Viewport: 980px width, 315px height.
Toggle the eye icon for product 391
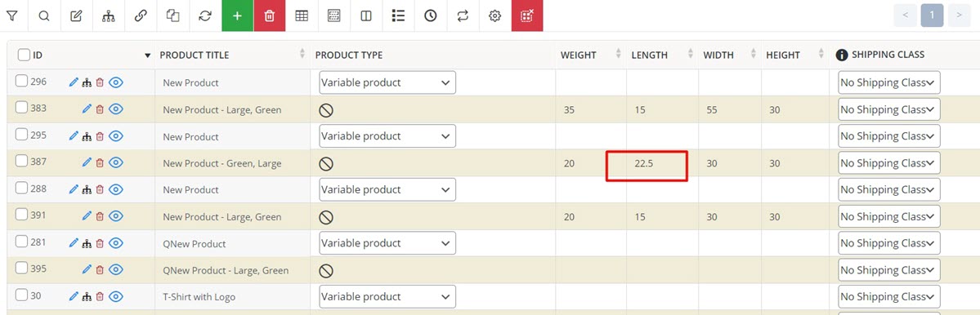[115, 216]
